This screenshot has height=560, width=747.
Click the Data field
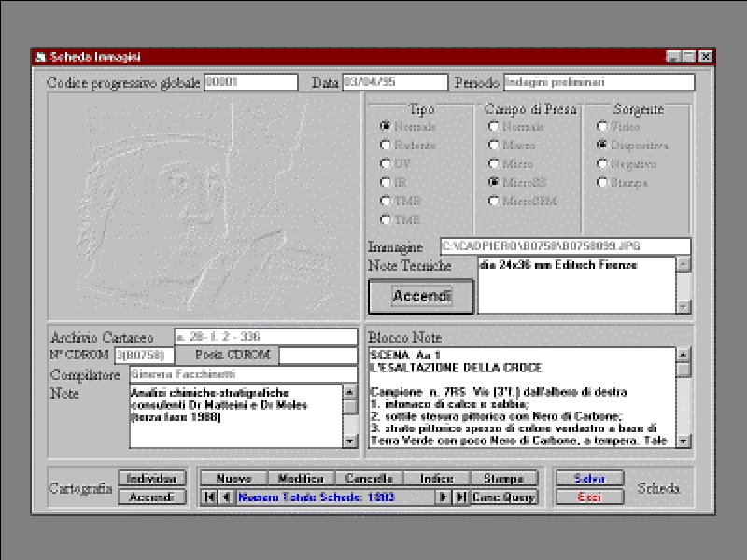point(395,82)
